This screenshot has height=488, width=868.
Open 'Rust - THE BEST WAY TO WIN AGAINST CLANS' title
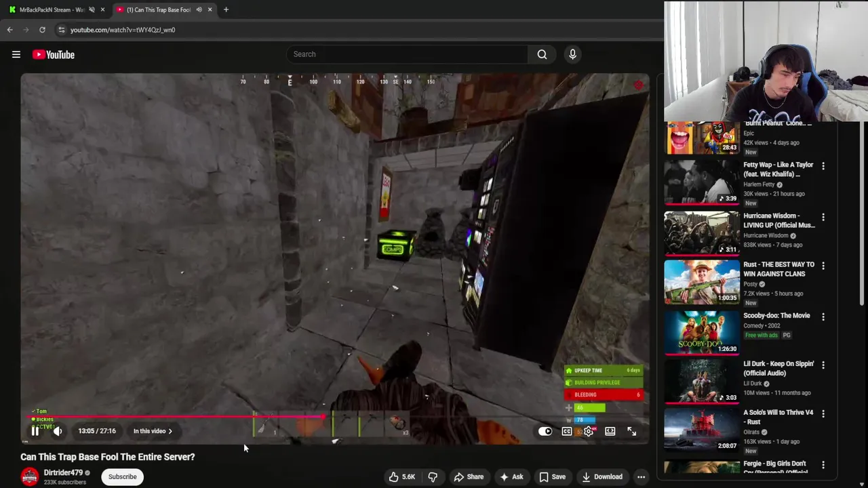pos(778,269)
